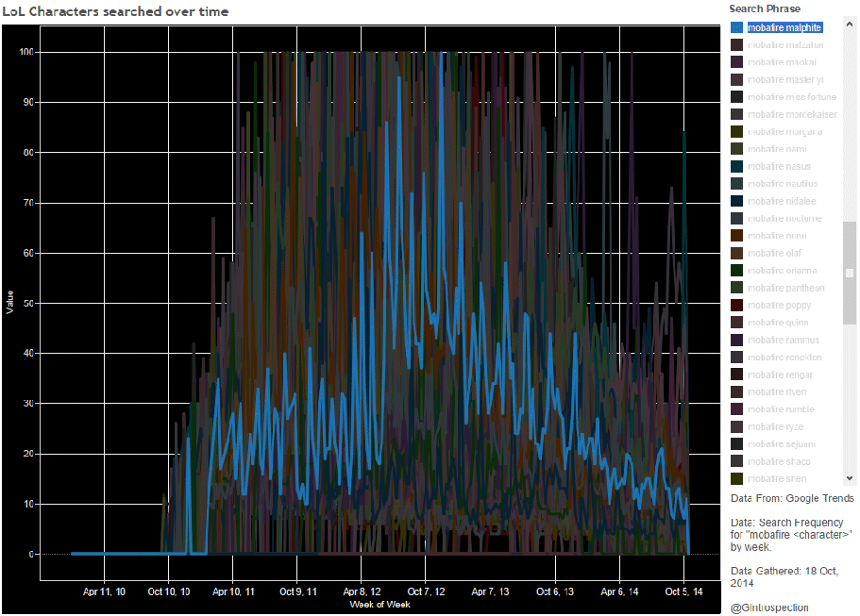Image resolution: width=860 pixels, height=616 pixels.
Task: Select the 'mobafire malphite' legend entry
Action: (784, 27)
